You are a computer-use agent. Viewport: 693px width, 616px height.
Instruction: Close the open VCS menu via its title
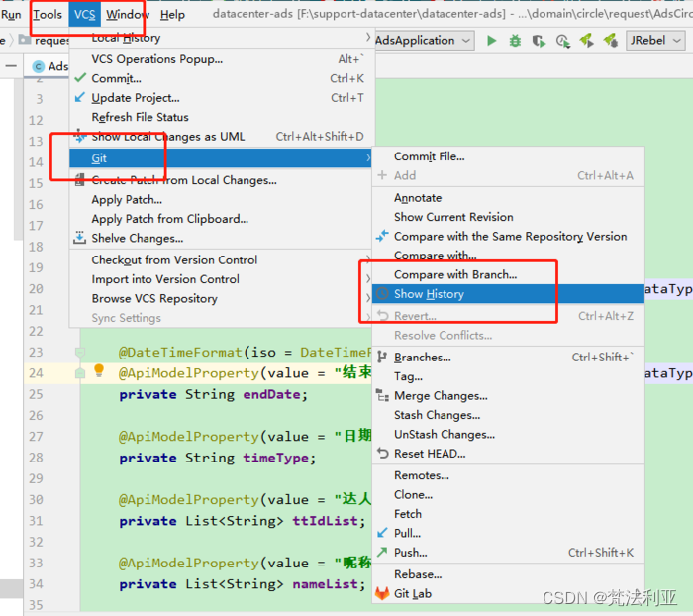click(x=84, y=15)
